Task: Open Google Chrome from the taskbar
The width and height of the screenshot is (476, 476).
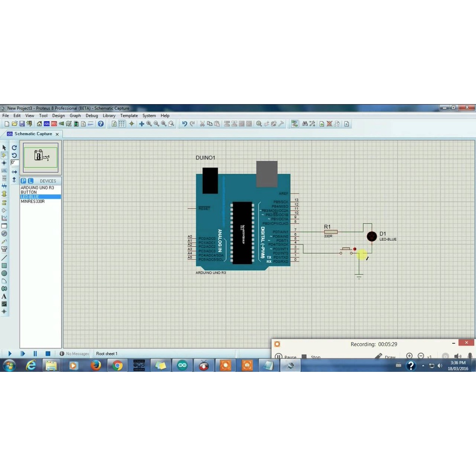Action: pyautogui.click(x=117, y=365)
